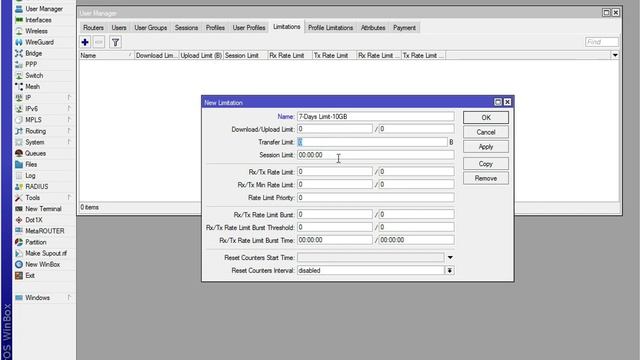640x360 pixels.
Task: Click the Dot1X sidebar icon
Action: (x=19, y=220)
